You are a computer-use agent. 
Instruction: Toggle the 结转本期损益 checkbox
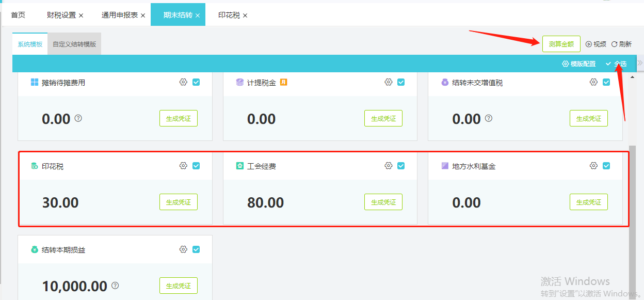tap(196, 249)
